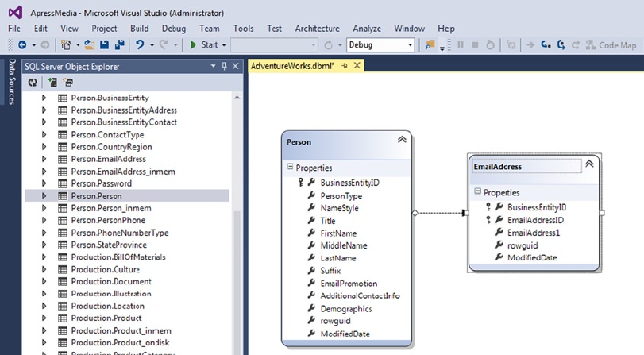Image resolution: width=644 pixels, height=355 pixels.
Task: Collapse the Properties section of Person entity
Action: pos(290,167)
